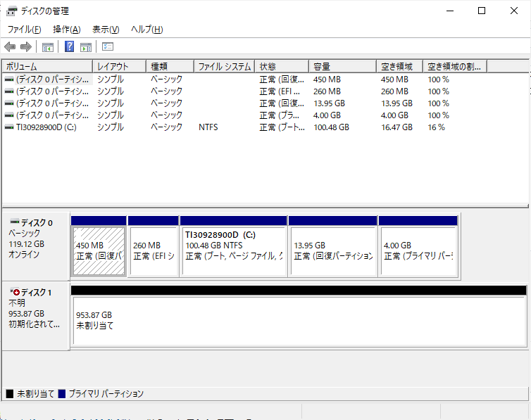Click the Disk Management title bar icon
Image resolution: width=531 pixels, height=420 pixels.
click(12, 11)
